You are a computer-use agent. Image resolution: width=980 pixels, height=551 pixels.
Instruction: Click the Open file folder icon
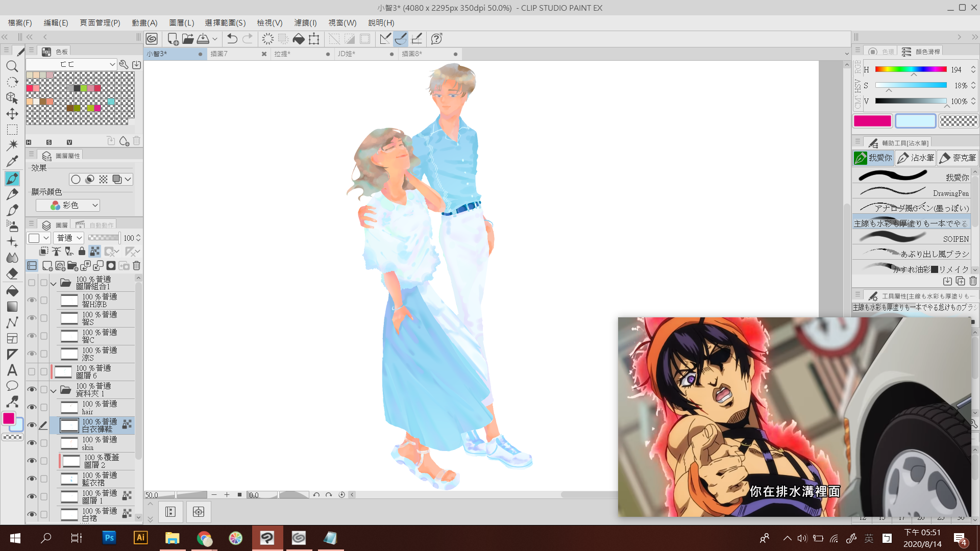(187, 39)
